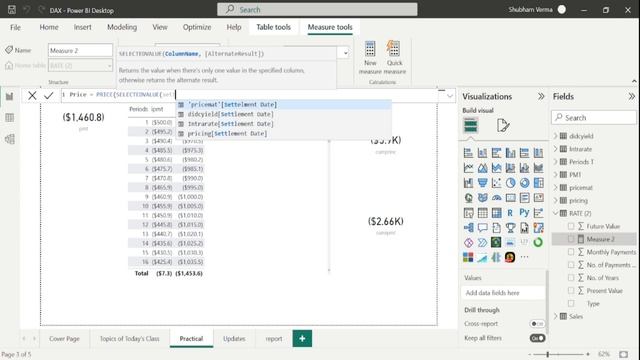
Task: Cancel the formula edit with the X icon
Action: coord(32,96)
